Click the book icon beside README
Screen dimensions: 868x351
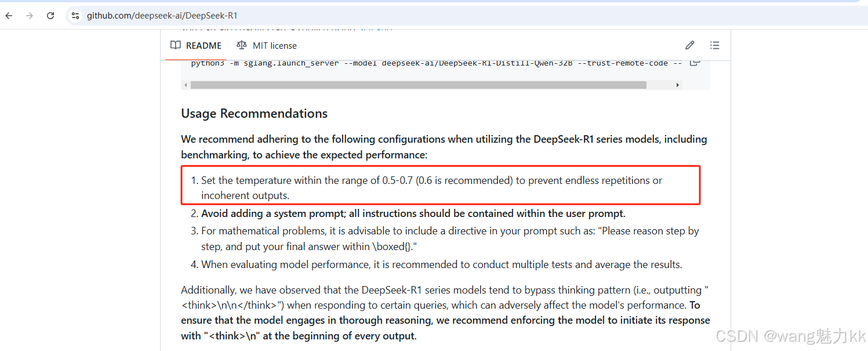176,45
